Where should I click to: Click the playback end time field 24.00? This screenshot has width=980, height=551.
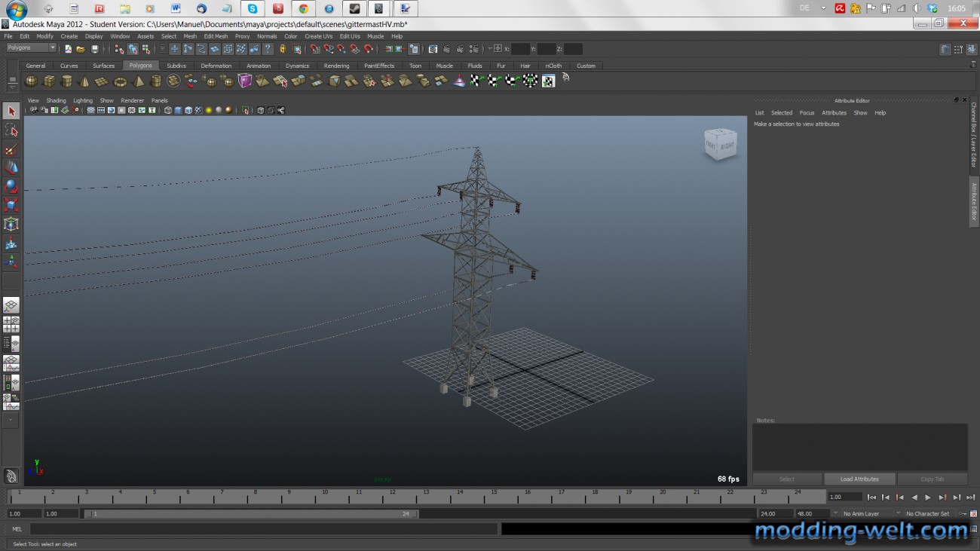coord(775,514)
